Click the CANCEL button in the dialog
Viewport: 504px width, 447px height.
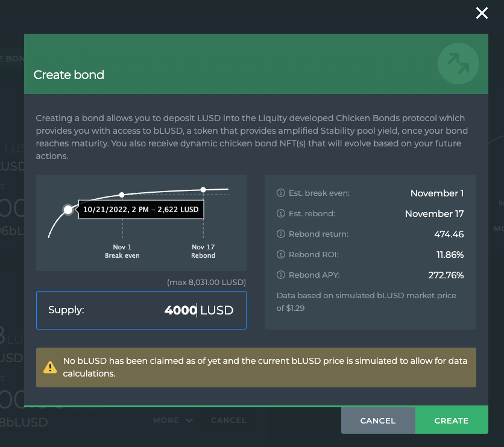(x=378, y=420)
